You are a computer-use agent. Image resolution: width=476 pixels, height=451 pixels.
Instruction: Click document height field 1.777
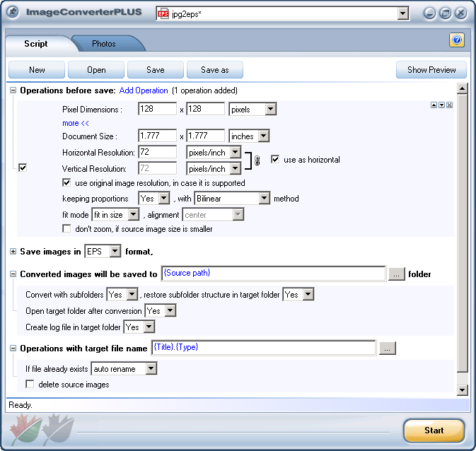tap(205, 136)
